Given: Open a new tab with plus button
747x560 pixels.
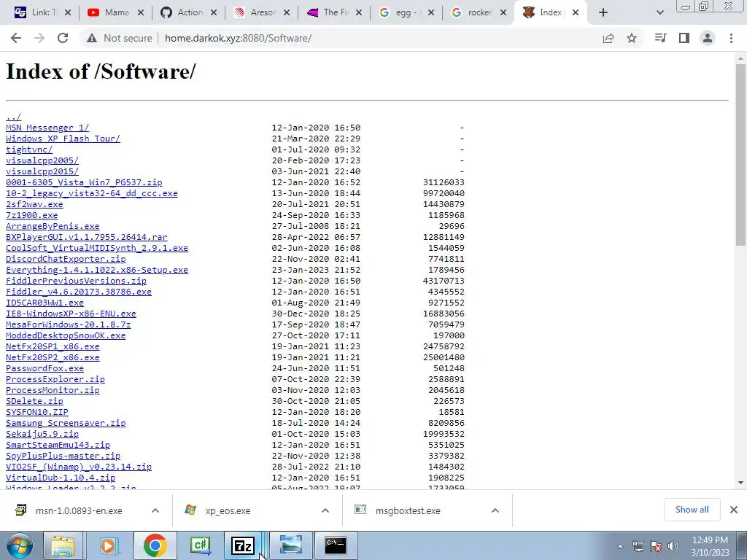Looking at the screenshot, I should click(603, 13).
